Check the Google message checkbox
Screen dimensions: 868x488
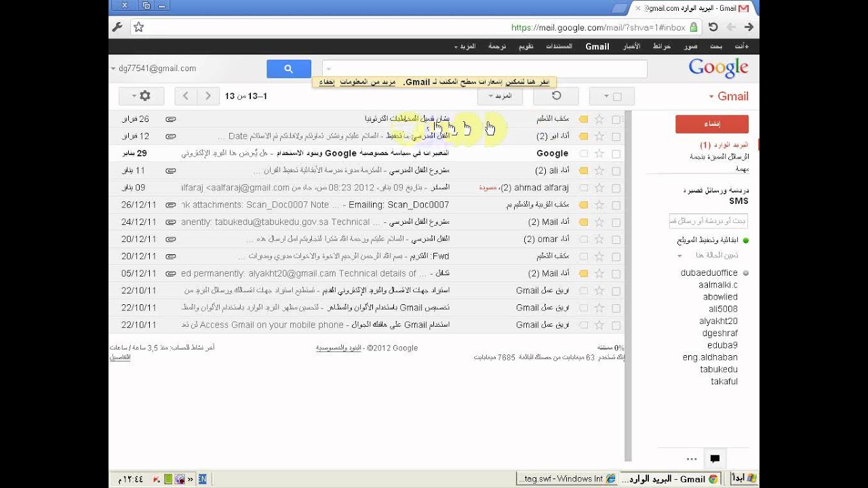point(616,154)
